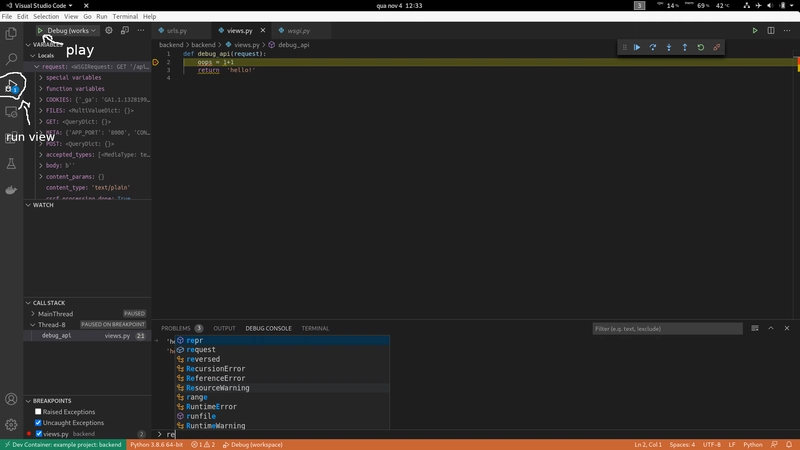Click Continue in the debug toolbar
This screenshot has width=800, height=450.
tap(637, 47)
